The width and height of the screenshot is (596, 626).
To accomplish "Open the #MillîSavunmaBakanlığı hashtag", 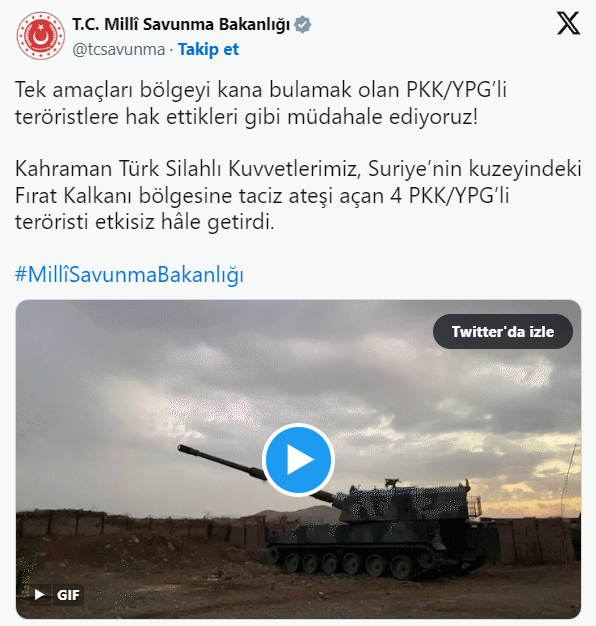I will point(129,275).
